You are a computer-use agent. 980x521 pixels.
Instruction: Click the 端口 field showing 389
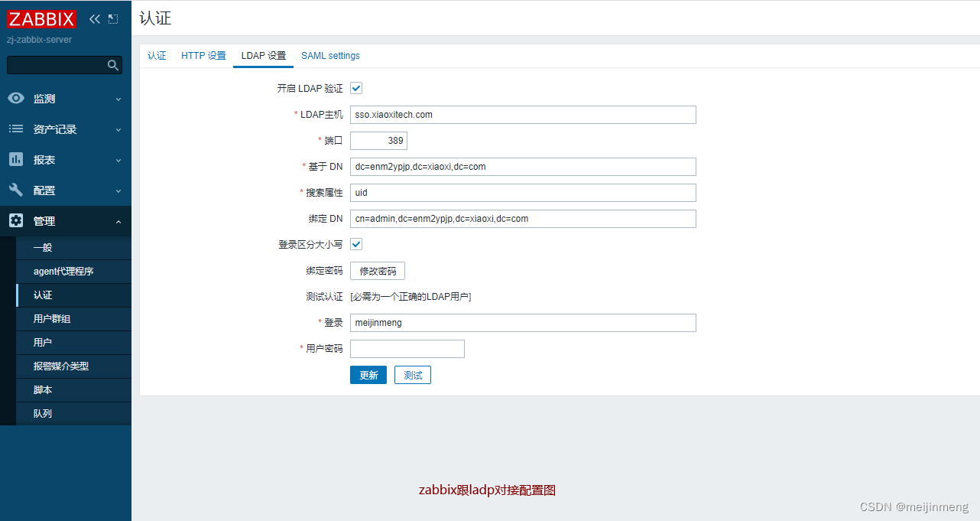click(x=378, y=141)
